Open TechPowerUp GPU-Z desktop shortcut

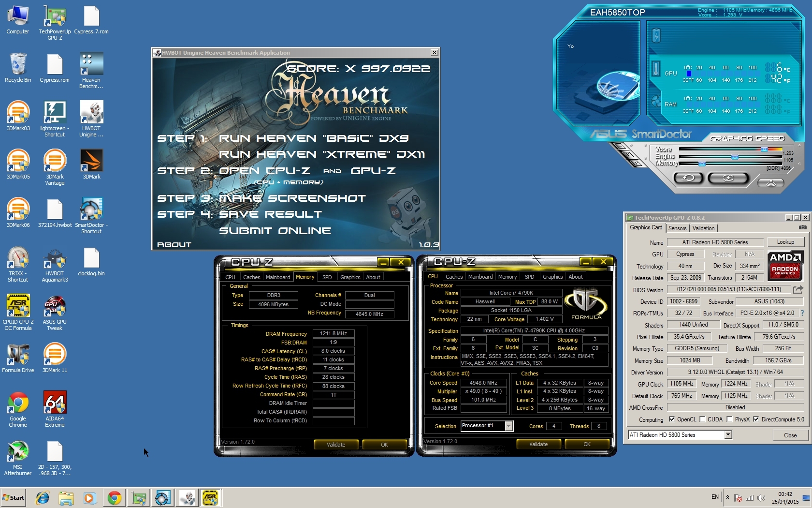(55, 23)
